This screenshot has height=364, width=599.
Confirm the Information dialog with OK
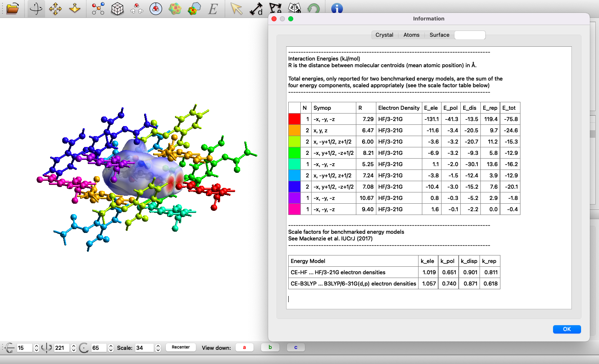[566, 329]
